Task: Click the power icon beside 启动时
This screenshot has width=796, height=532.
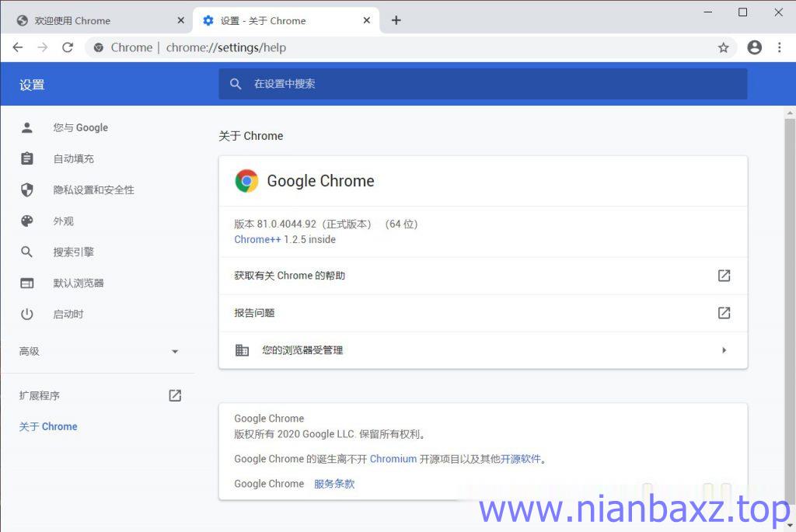Action: point(27,314)
